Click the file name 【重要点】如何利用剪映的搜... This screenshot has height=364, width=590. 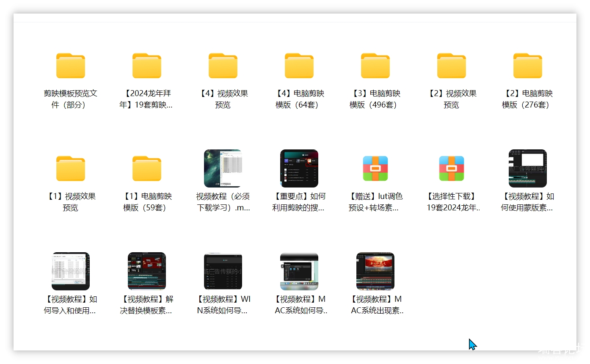(299, 202)
